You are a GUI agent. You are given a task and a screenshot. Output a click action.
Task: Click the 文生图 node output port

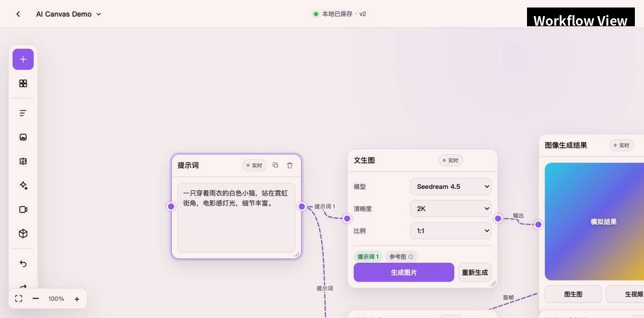(498, 218)
